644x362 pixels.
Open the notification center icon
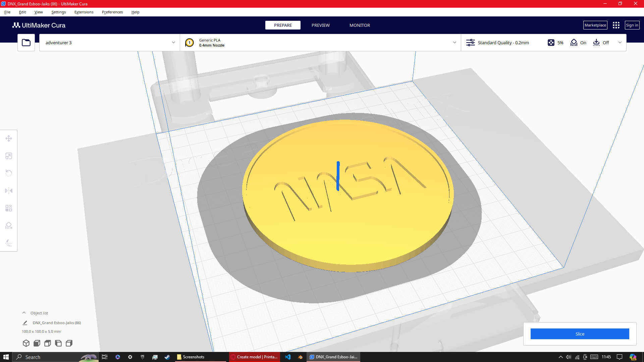[620, 357]
